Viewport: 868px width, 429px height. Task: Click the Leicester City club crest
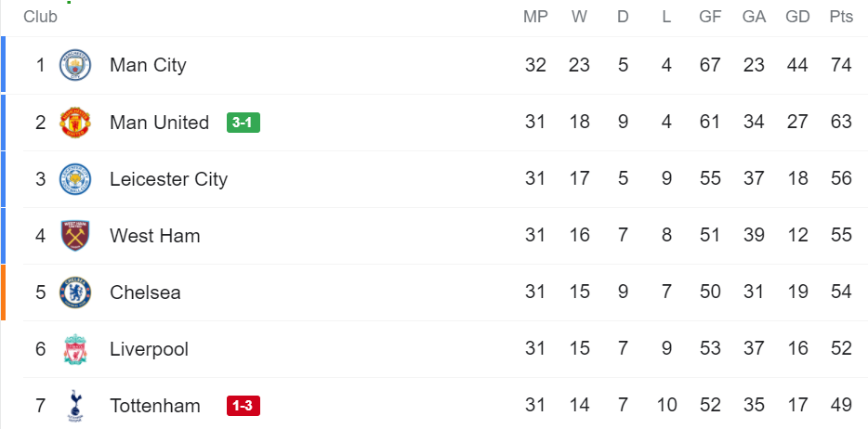tap(75, 179)
